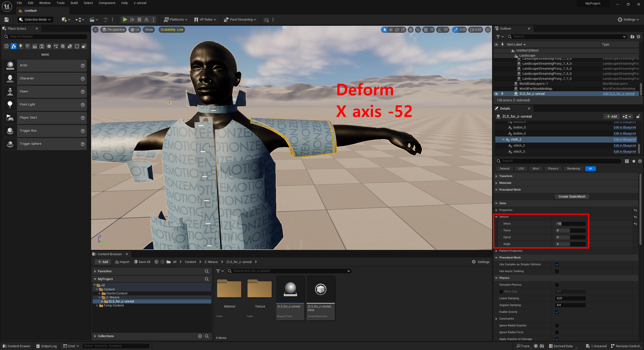Image resolution: width=644 pixels, height=350 pixels.
Task: Click the Create StaticMesh button
Action: click(572, 197)
